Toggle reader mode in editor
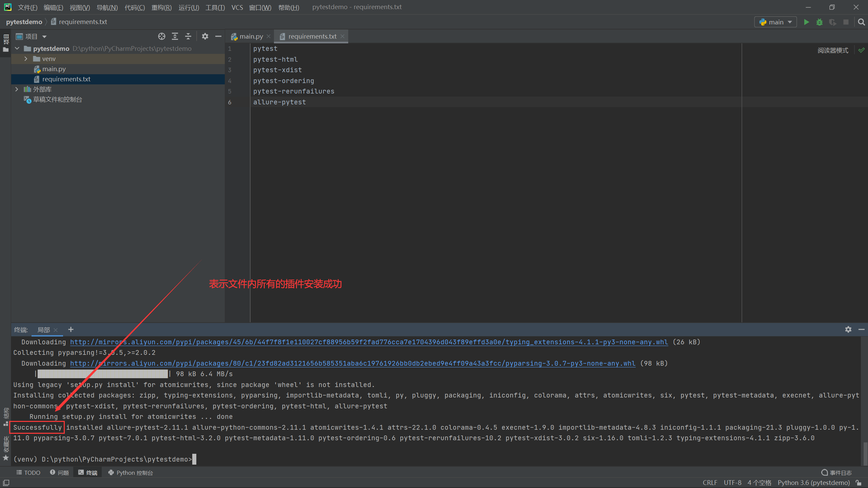The width and height of the screenshot is (868, 488). click(832, 50)
